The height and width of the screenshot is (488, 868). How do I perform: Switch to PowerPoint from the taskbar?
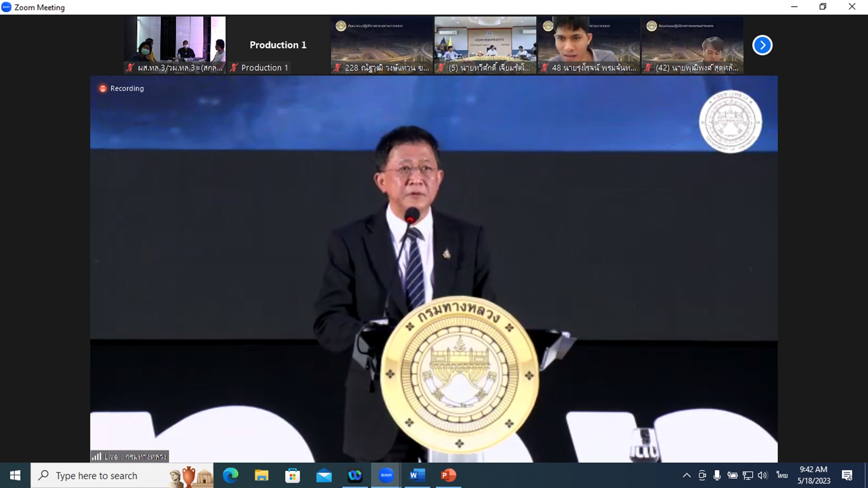point(448,475)
